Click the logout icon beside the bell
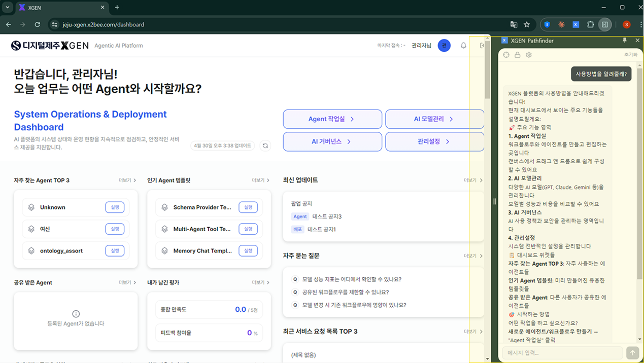Screen dimensions: 644x363 pos(482,46)
